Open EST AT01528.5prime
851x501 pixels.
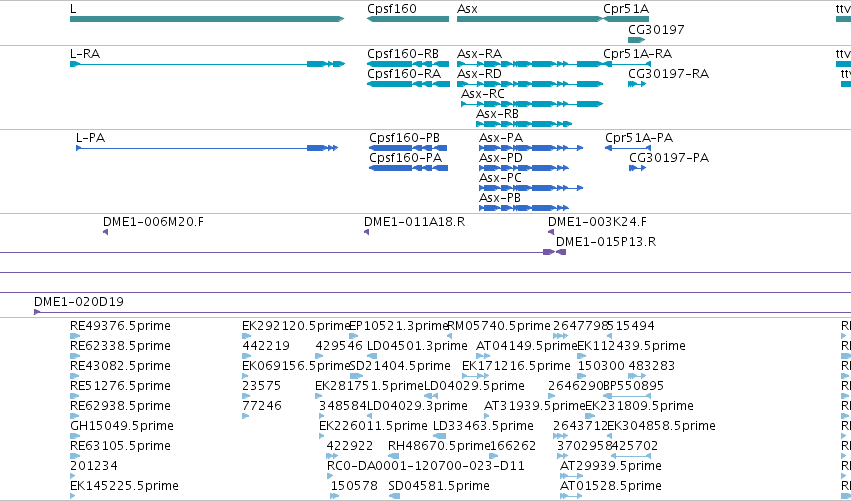coord(571,496)
